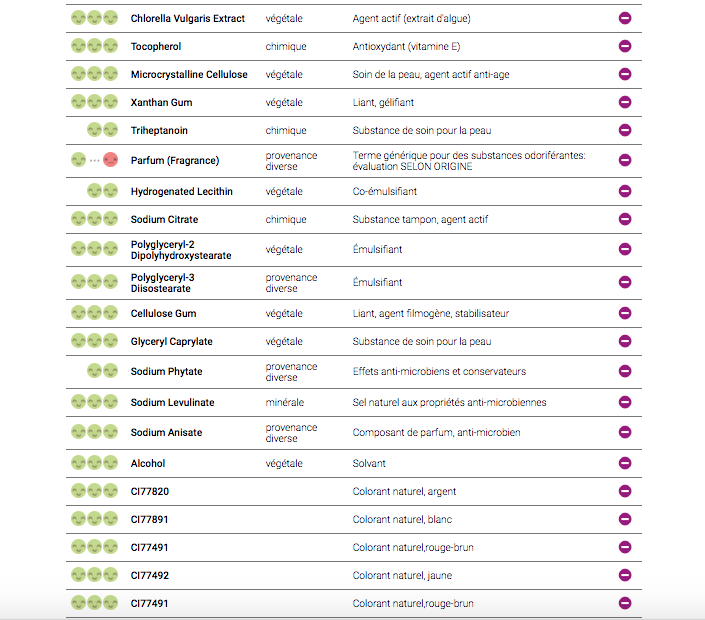Select the Sodium Anisate ingredient name

coord(166,433)
